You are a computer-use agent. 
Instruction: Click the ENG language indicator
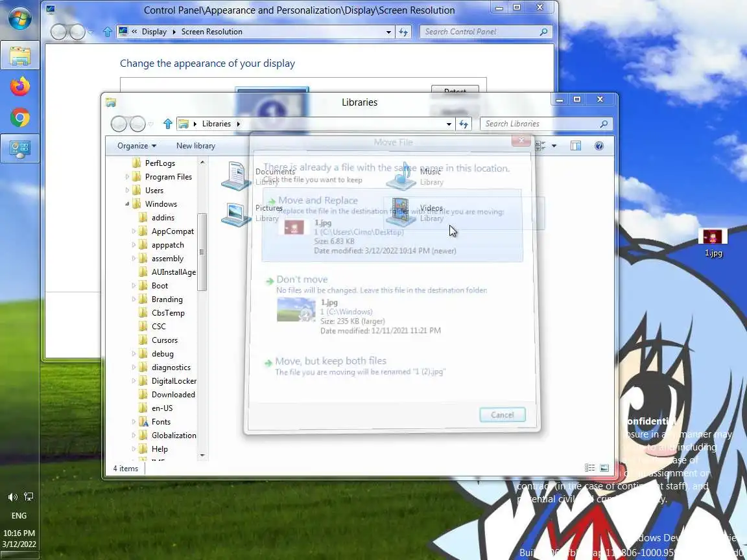[x=19, y=515]
